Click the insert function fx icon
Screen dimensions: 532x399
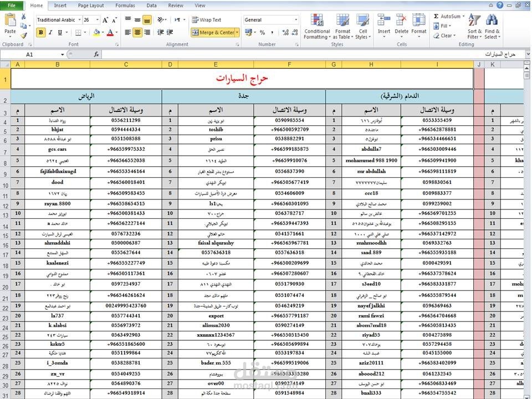coord(96,54)
